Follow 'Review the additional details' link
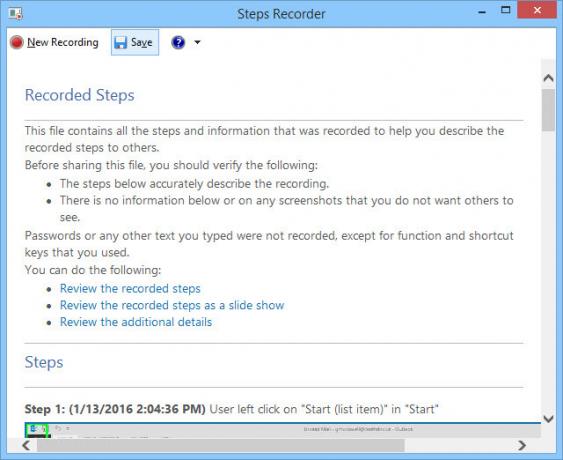 [x=136, y=322]
